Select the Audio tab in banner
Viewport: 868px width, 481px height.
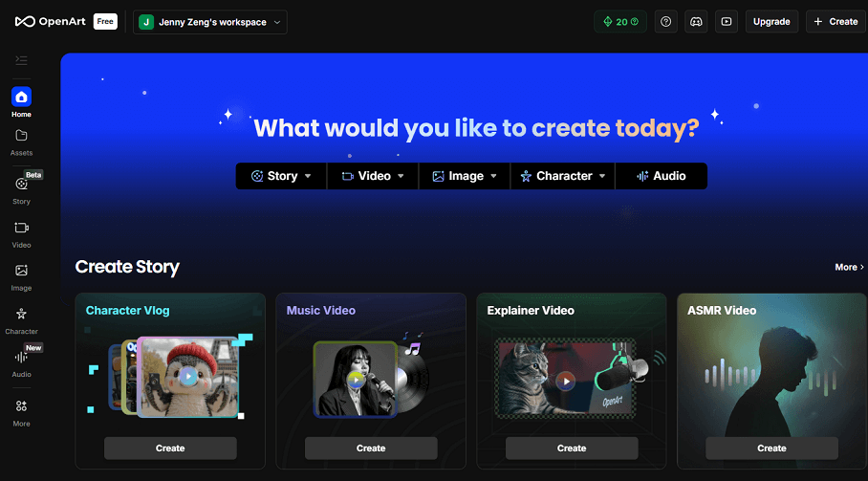[x=661, y=176]
